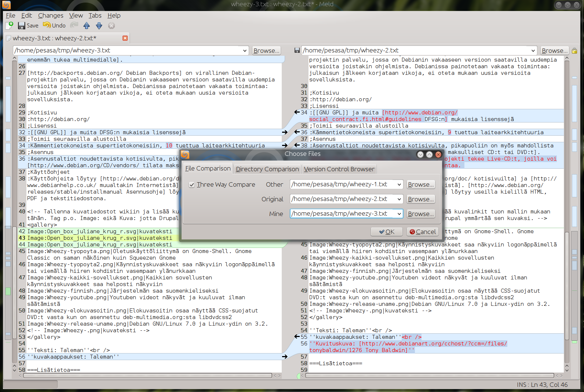This screenshot has height=392, width=584.
Task: Pull right pane line 34 change left
Action: tap(297, 112)
